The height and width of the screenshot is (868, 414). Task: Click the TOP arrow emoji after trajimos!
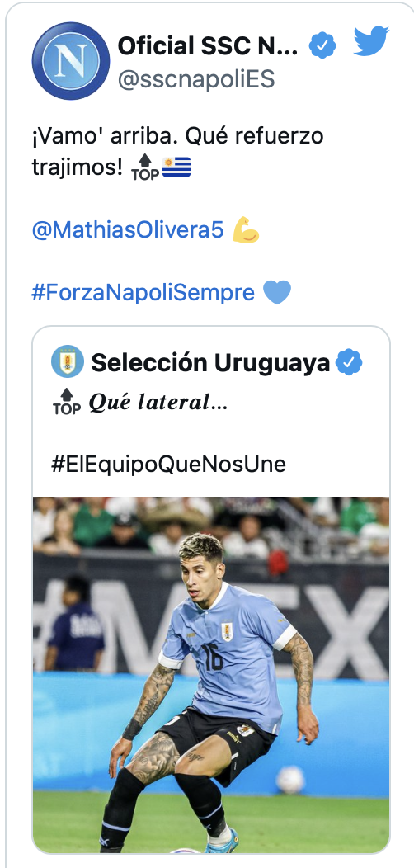[x=145, y=167]
